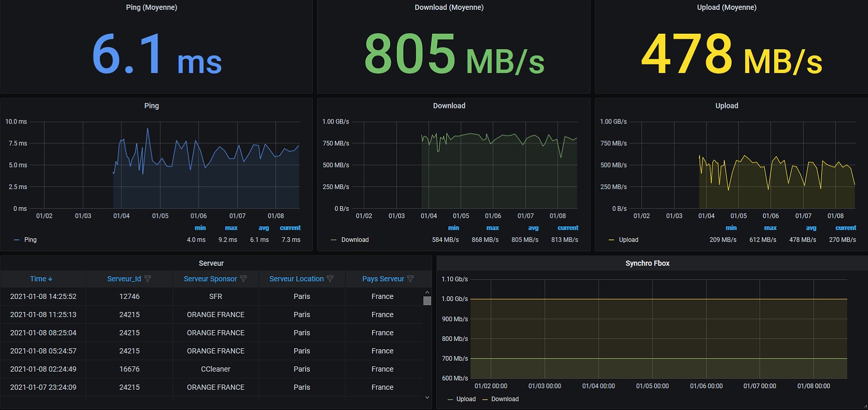Expand the Serveur table panel title menu

[211, 263]
